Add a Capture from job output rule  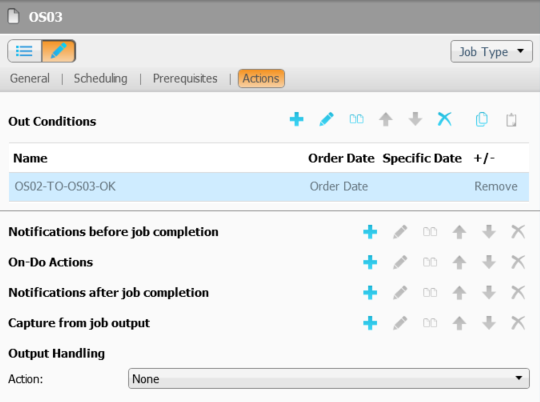(370, 323)
